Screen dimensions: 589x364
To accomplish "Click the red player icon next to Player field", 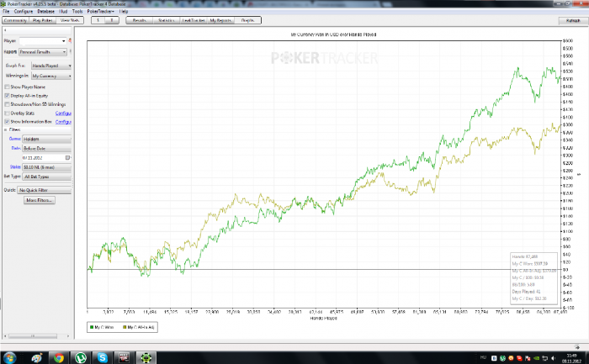I will (x=70, y=40).
